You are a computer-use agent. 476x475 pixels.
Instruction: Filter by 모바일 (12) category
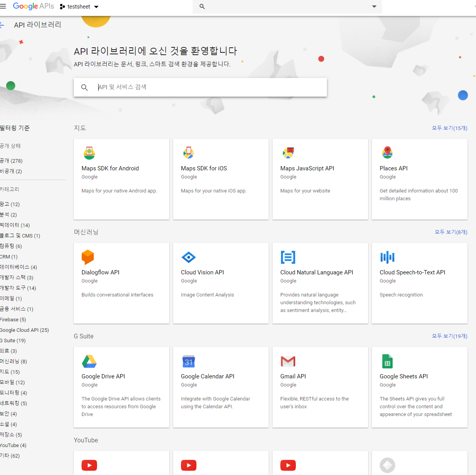point(12,382)
